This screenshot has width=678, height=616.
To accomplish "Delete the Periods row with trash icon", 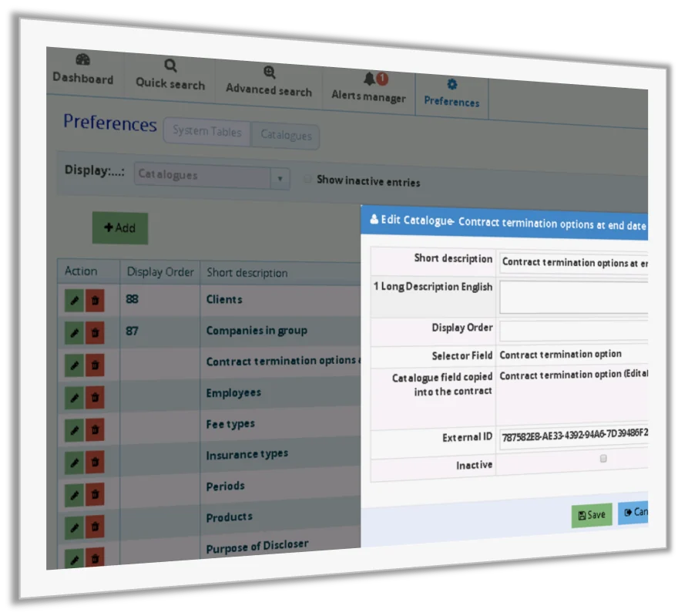I will click(95, 494).
